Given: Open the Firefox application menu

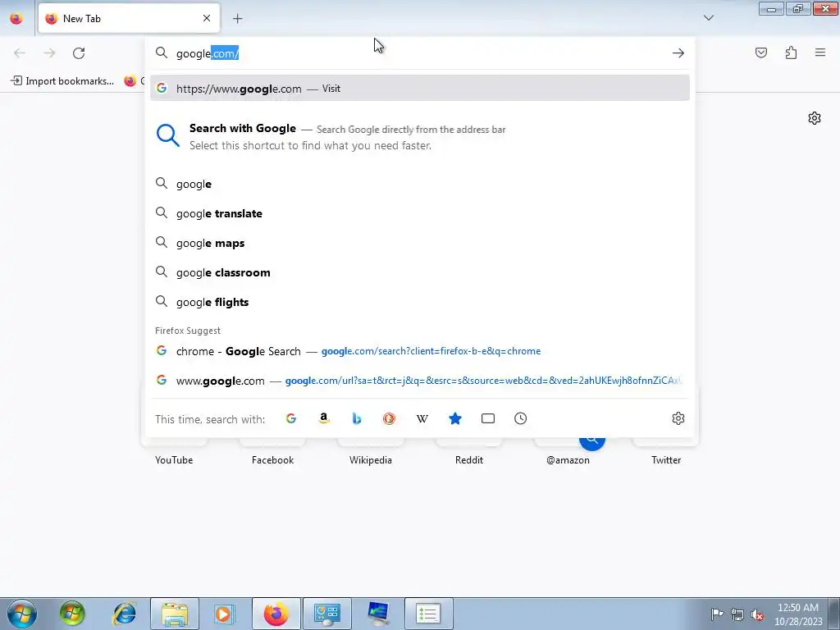Looking at the screenshot, I should pyautogui.click(x=820, y=52).
